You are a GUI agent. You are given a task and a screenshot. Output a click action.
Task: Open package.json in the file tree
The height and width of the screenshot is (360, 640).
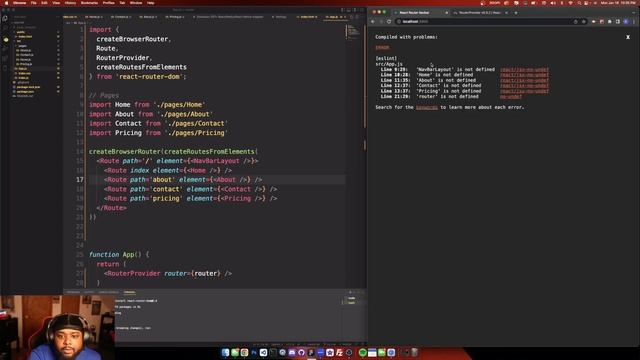pos(25,92)
